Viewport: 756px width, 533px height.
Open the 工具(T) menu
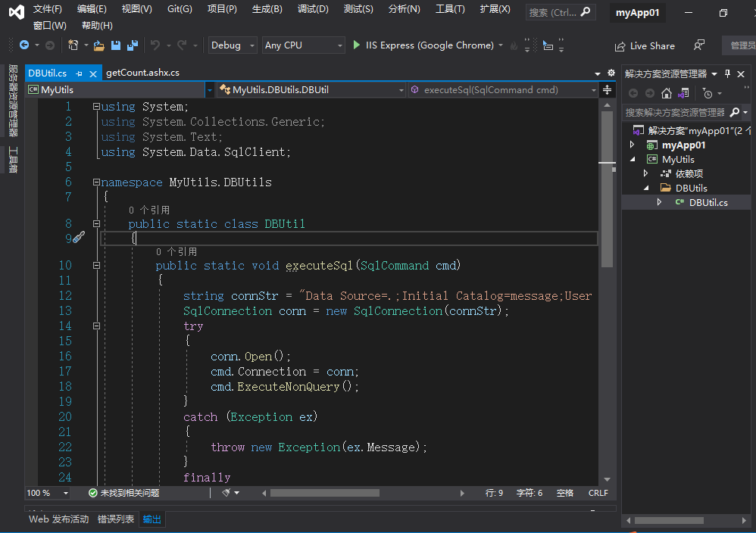click(450, 8)
